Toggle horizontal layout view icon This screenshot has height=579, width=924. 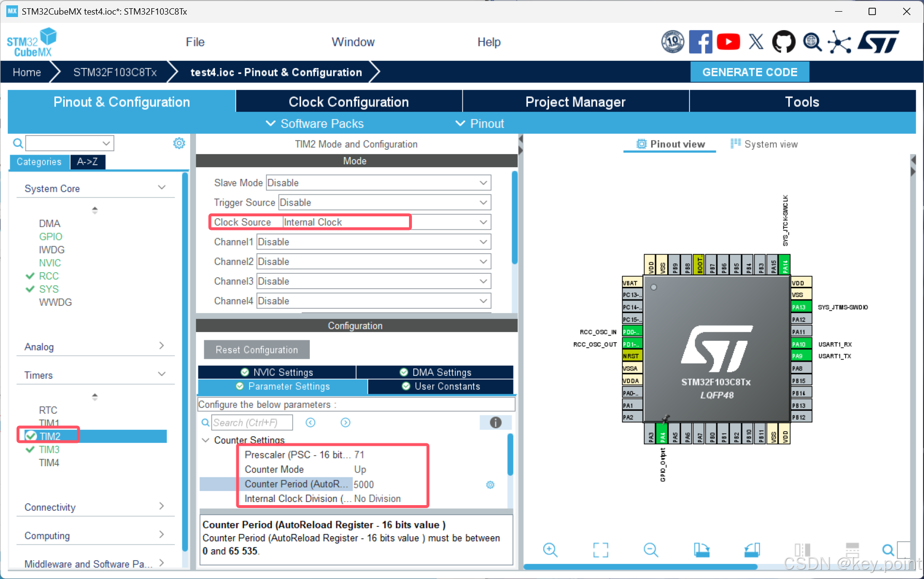tap(853, 550)
